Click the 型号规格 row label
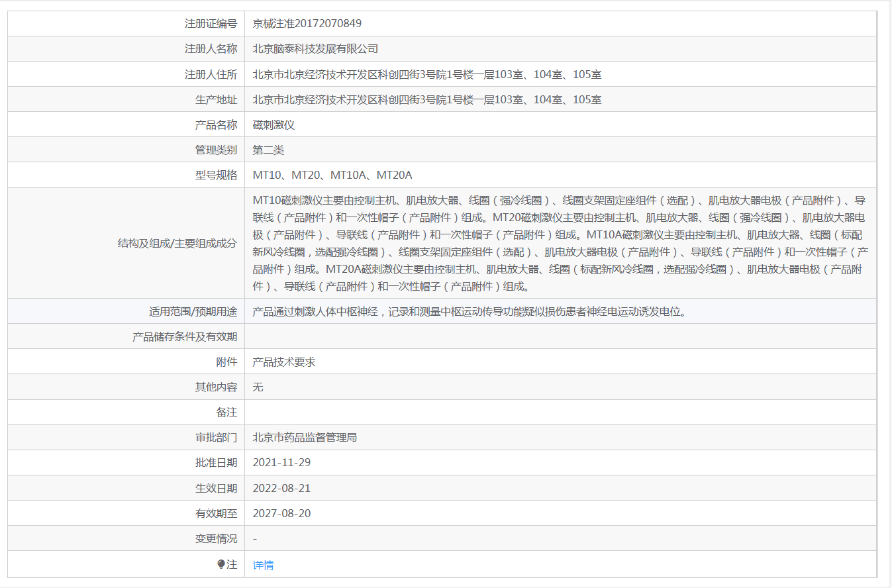The image size is (892, 588). (x=216, y=175)
